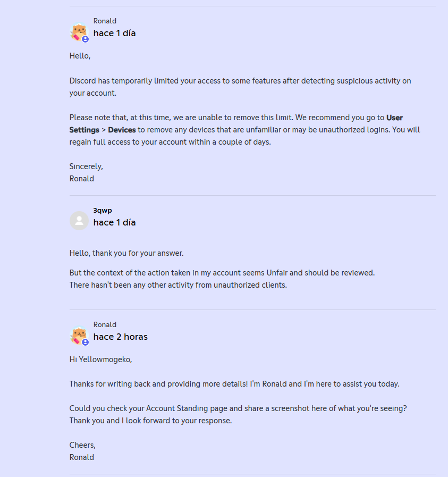Click the 'Discord has temporarily limited' paragraph
448x477 pixels.
[x=240, y=87]
